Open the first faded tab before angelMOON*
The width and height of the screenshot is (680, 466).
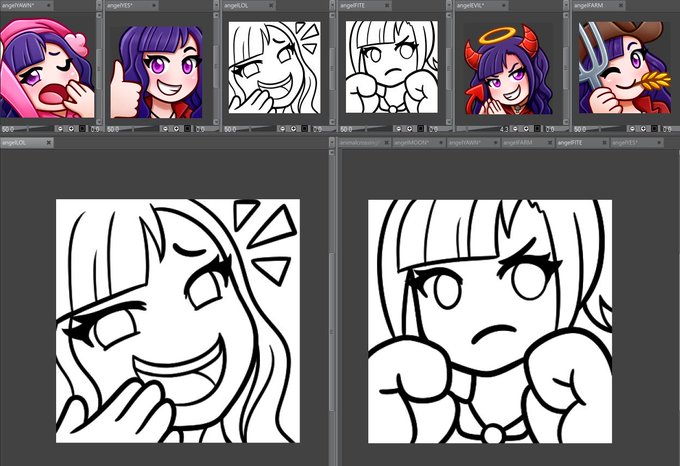coord(365,142)
